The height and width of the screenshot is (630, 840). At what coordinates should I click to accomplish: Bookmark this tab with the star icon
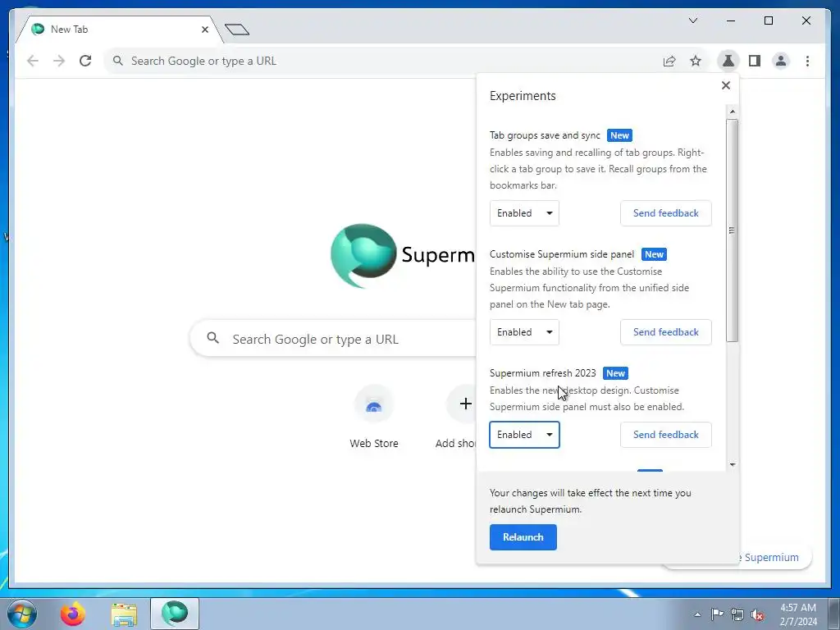696,61
